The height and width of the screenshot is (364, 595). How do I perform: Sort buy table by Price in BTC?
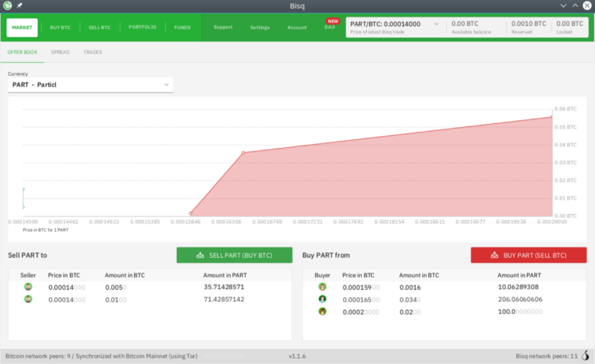click(358, 276)
